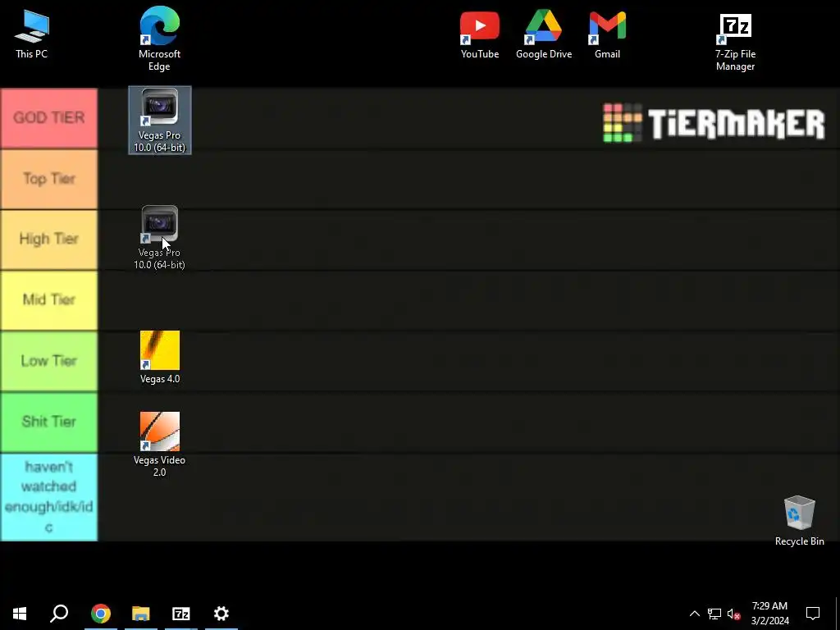The width and height of the screenshot is (840, 630).
Task: Click the High Tier label
Action: [x=48, y=240]
